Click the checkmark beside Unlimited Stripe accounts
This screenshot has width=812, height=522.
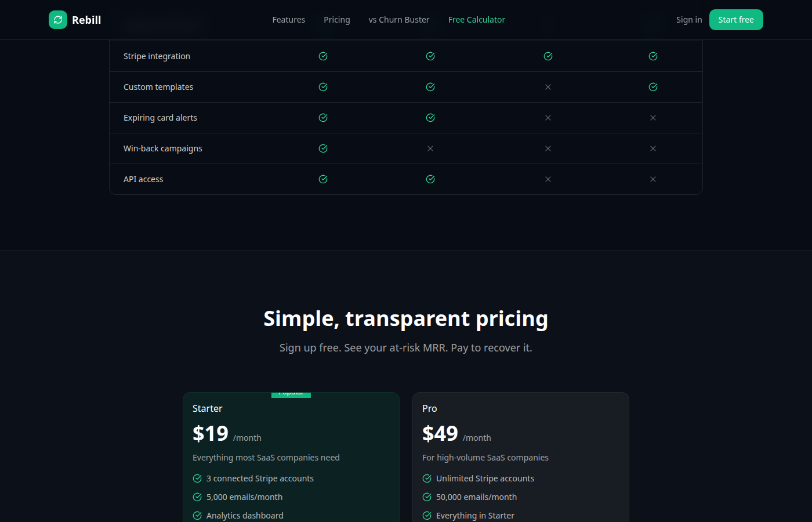(426, 478)
